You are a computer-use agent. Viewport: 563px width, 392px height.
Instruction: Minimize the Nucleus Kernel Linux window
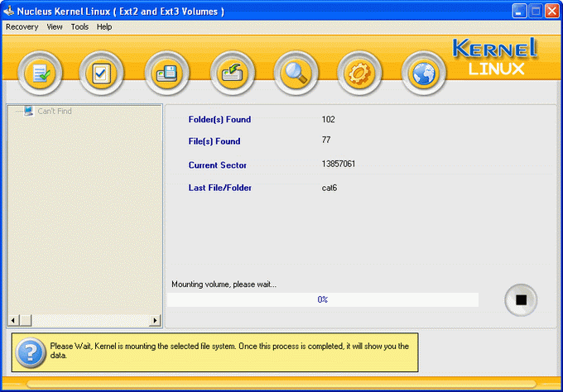[519, 11]
